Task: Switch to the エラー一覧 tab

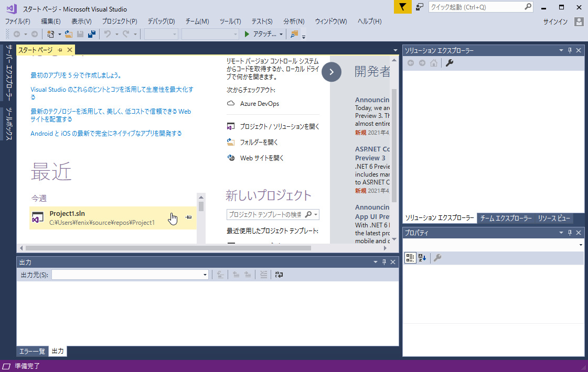Action: click(x=32, y=351)
